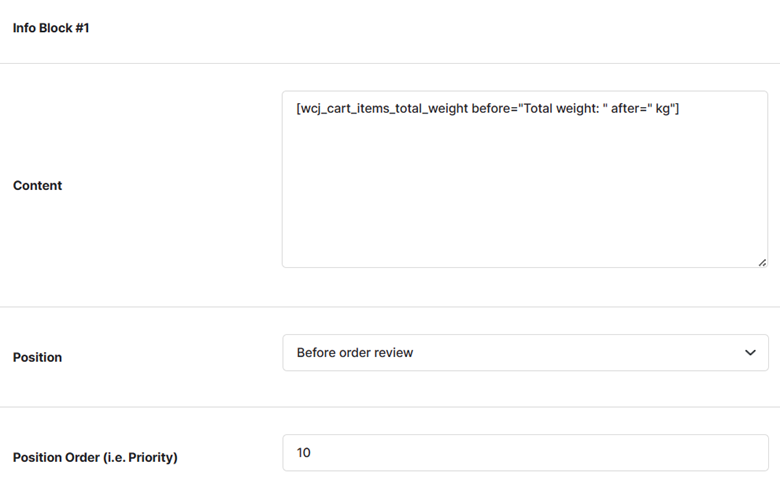Select the 'Before order review' option text

[355, 353]
